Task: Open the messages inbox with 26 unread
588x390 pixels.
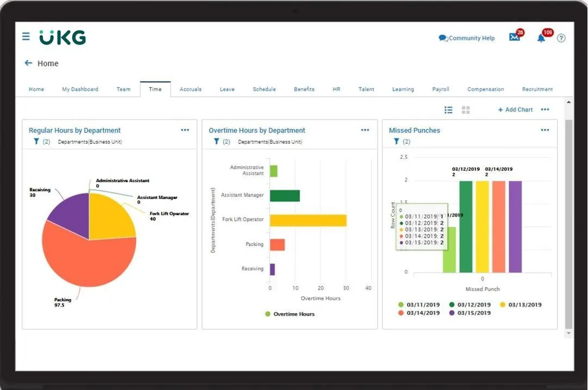Action: click(x=515, y=38)
